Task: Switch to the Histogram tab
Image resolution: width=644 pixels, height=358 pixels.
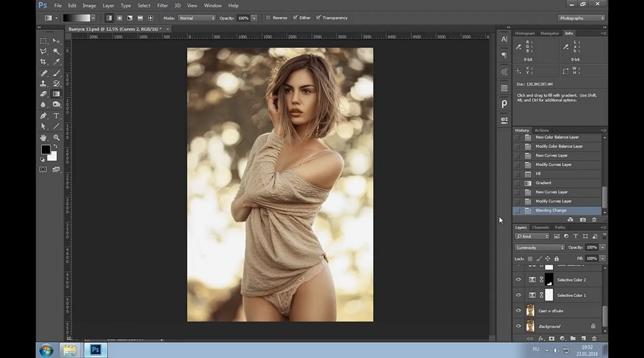Action: pyautogui.click(x=525, y=33)
